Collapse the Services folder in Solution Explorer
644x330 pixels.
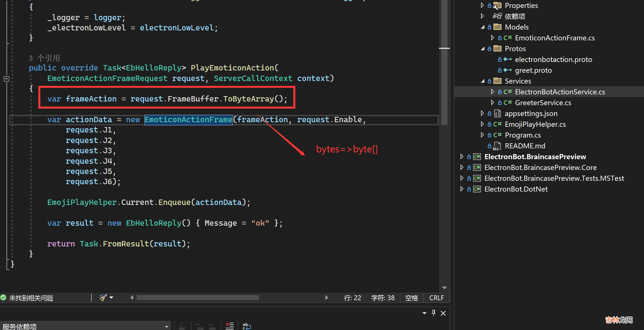coord(482,81)
